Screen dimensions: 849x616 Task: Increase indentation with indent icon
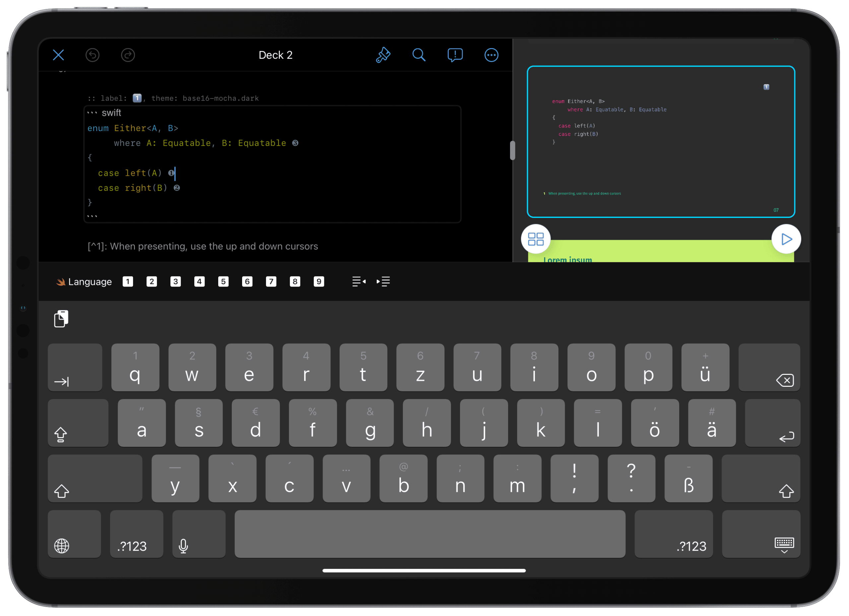pyautogui.click(x=383, y=282)
